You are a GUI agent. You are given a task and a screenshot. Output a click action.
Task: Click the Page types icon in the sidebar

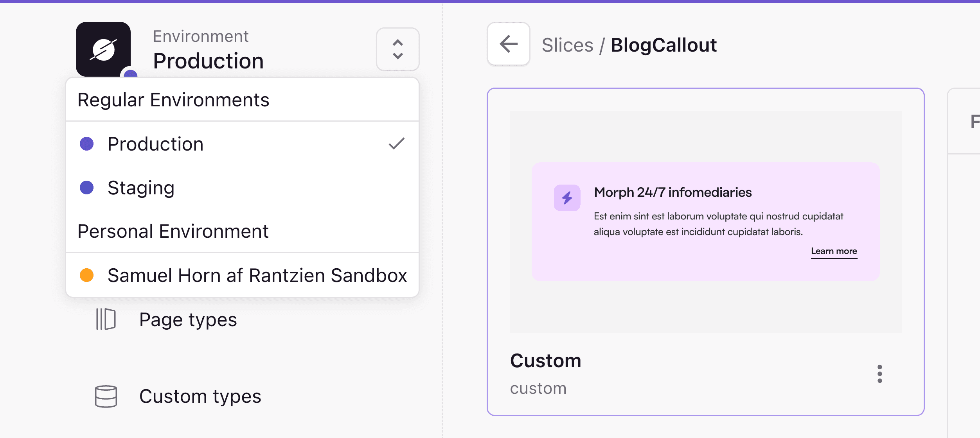tap(105, 320)
